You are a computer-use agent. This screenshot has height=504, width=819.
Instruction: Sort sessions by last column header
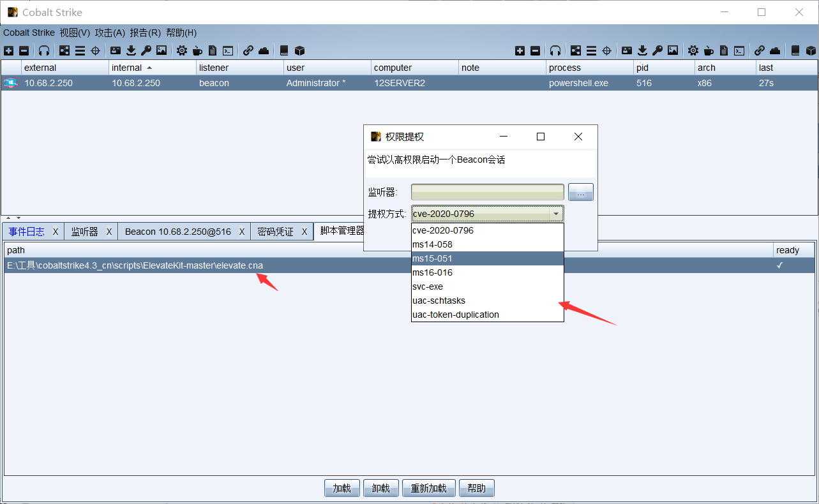pos(786,68)
